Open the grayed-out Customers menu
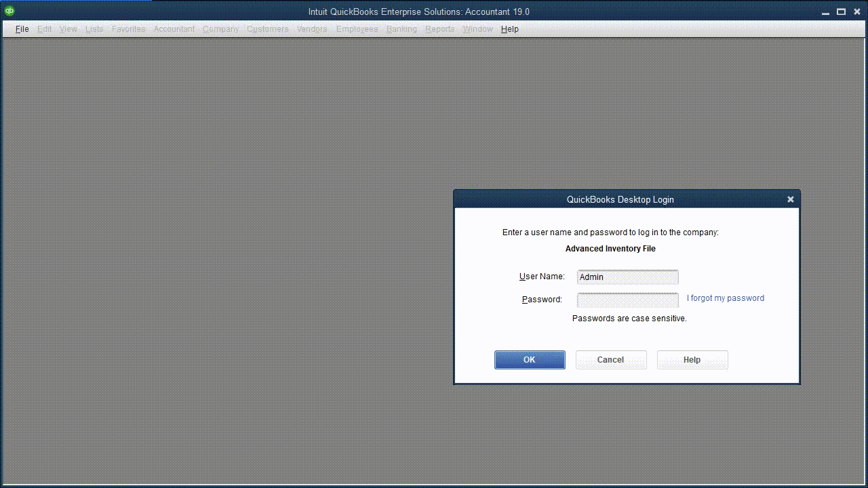The image size is (868, 488). (267, 29)
